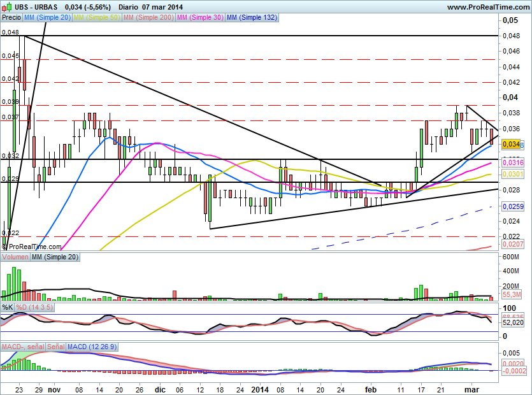Viewport: 532px width, 395px height.
Task: Click the 400M volume axis label
Action: pyautogui.click(x=511, y=271)
